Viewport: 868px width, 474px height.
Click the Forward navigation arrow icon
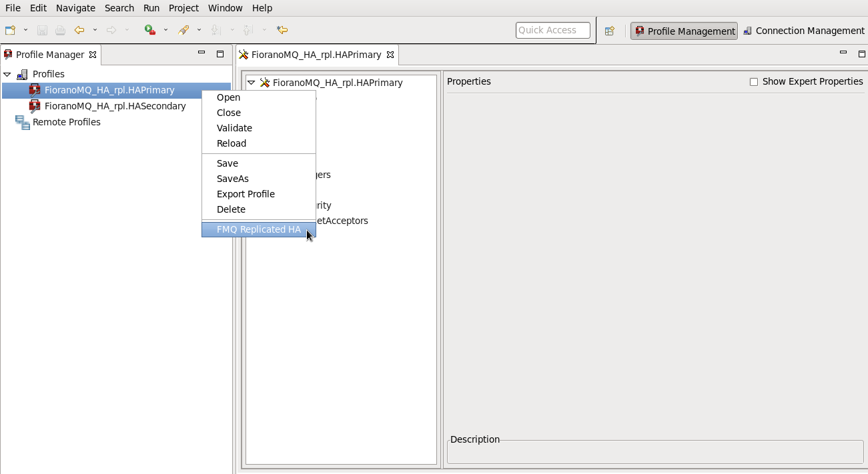pos(111,30)
